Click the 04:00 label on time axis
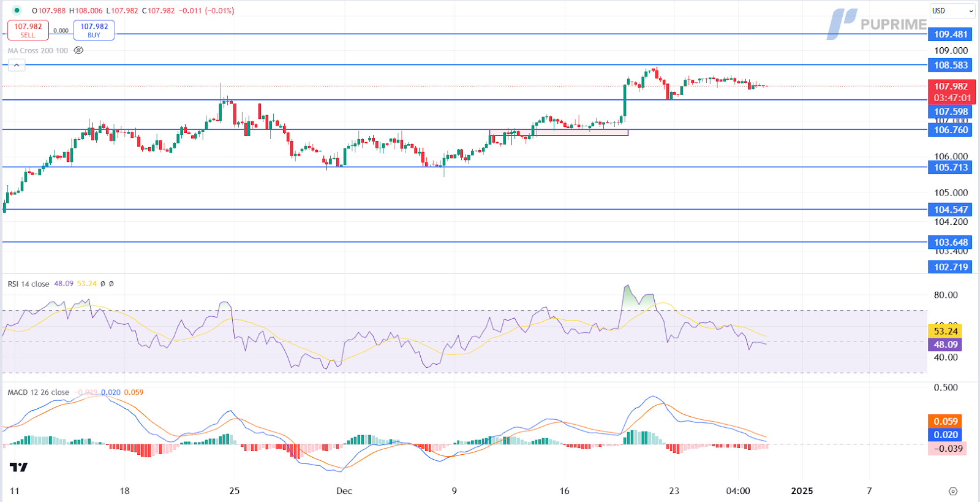The image size is (980, 502). (738, 491)
